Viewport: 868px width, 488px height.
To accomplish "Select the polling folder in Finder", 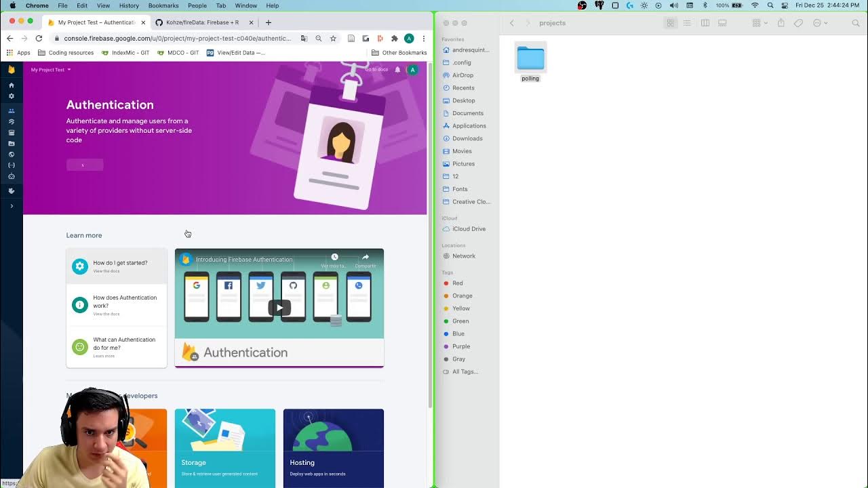I will click(x=530, y=63).
